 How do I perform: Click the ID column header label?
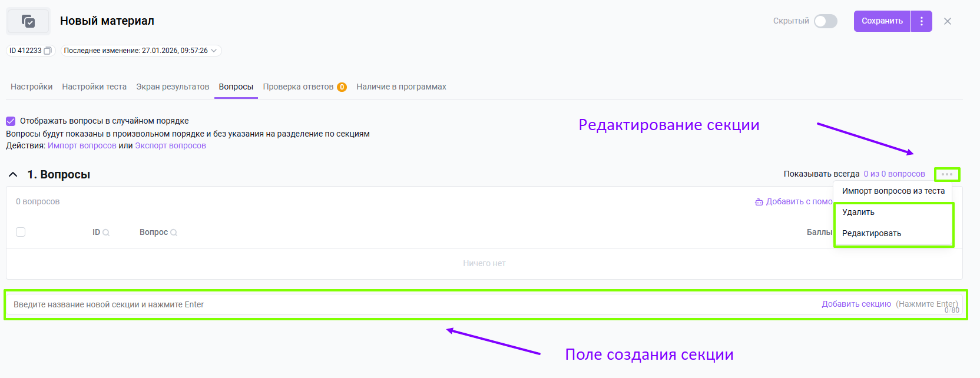click(96, 233)
